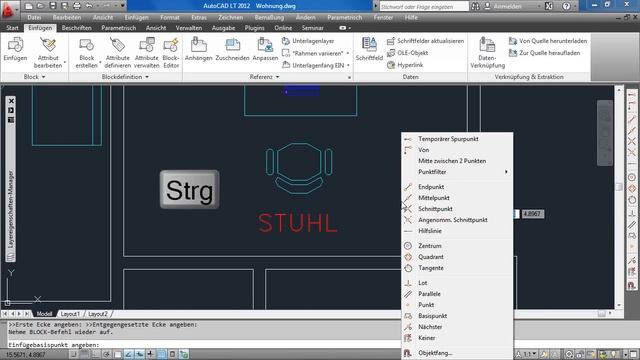Open the Zeichnen menu
Viewport: 640px width, 360px height.
tap(231, 17)
